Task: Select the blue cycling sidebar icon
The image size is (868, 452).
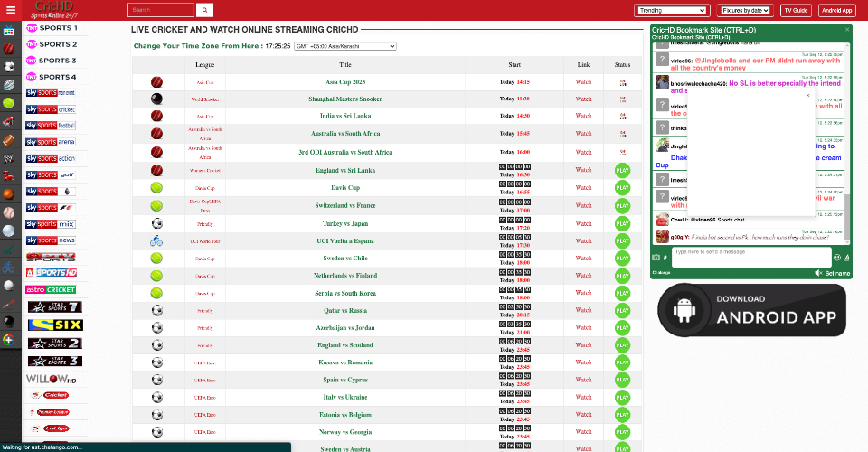Action: [x=9, y=268]
